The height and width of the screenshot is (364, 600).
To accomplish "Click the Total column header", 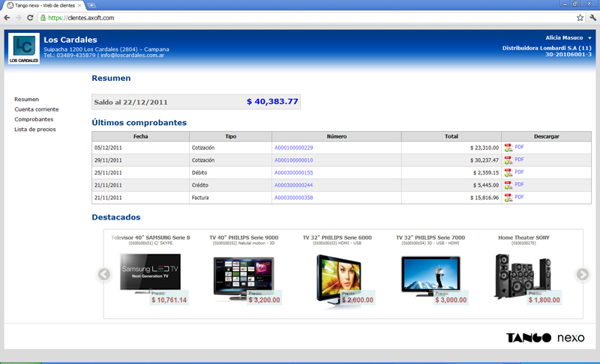I will pos(451,136).
